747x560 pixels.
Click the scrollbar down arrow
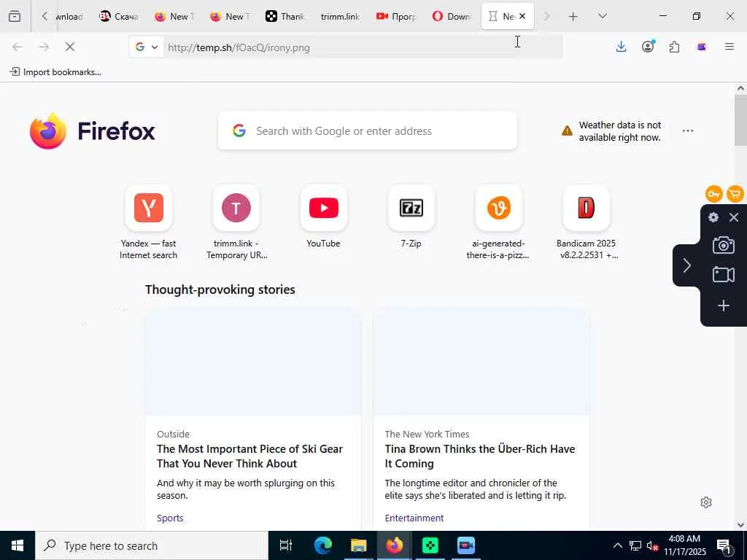point(740,525)
